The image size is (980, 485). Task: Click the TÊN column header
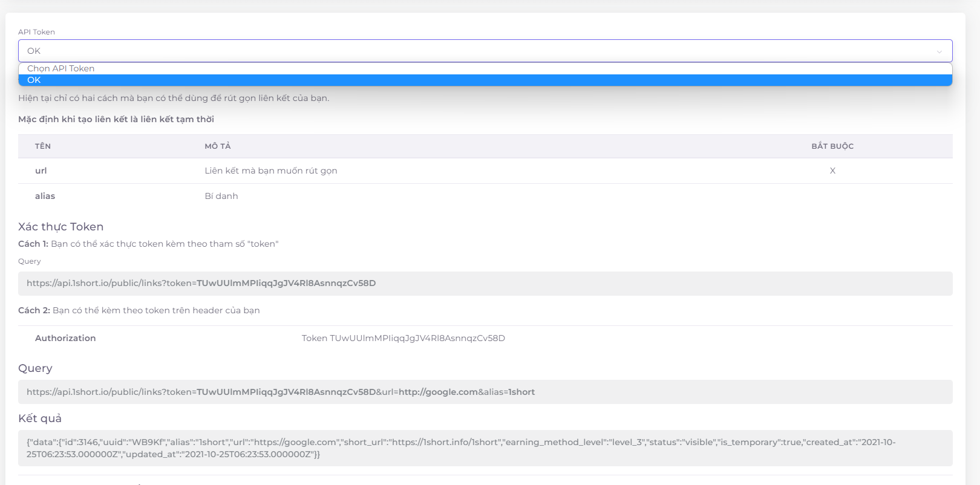click(43, 146)
